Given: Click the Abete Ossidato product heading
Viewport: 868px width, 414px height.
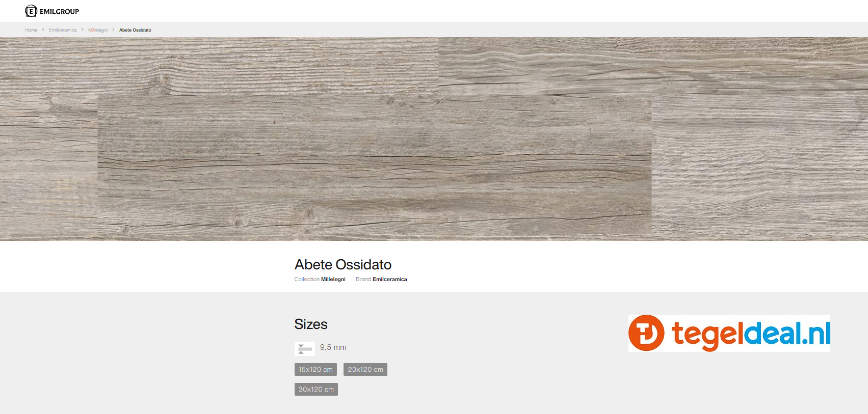Looking at the screenshot, I should (343, 264).
